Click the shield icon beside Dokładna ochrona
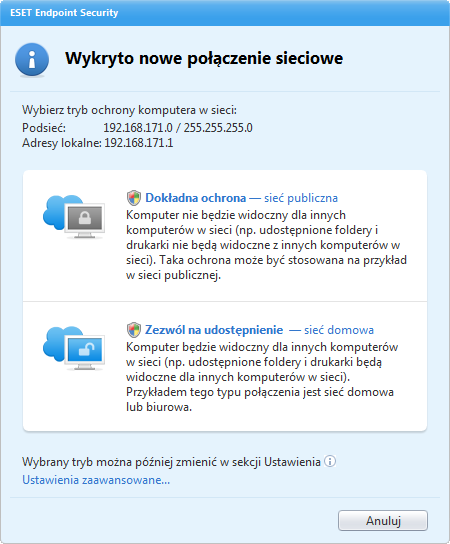450x544 pixels. click(134, 198)
